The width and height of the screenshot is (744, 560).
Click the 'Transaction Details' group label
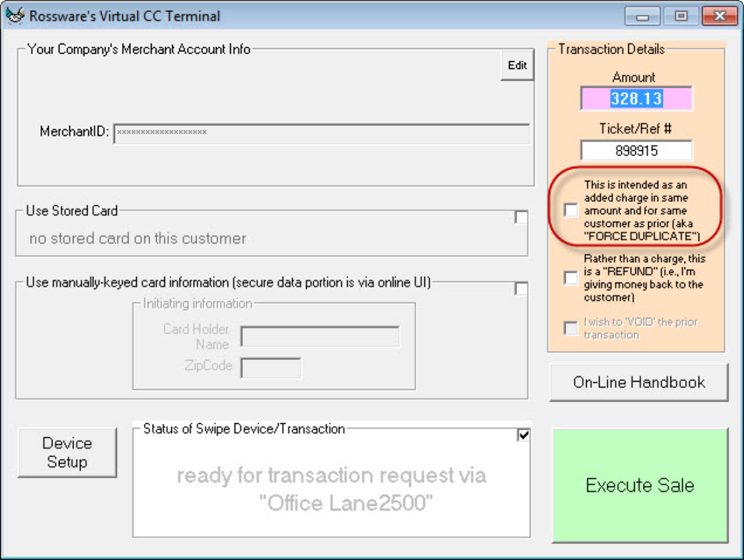[611, 49]
